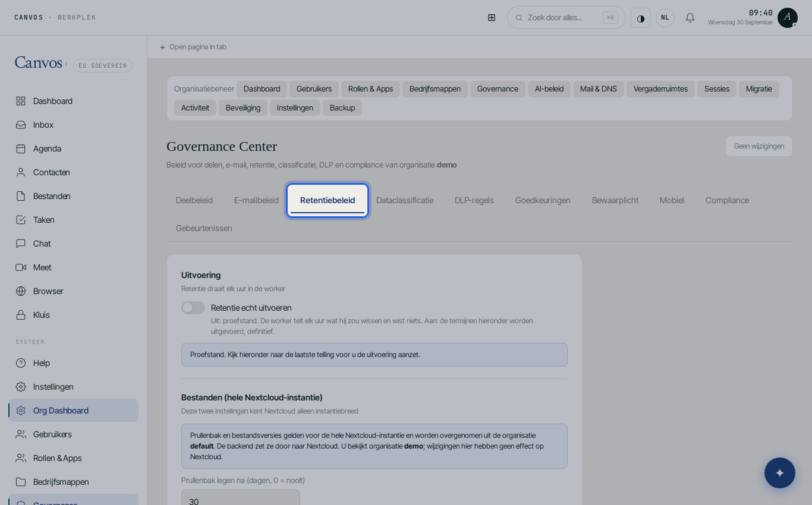Open the user avatar menu

tap(788, 18)
